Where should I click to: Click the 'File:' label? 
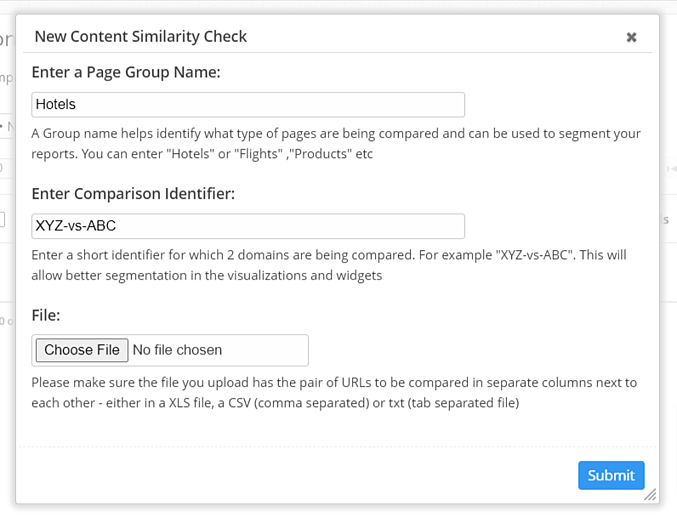click(x=46, y=315)
